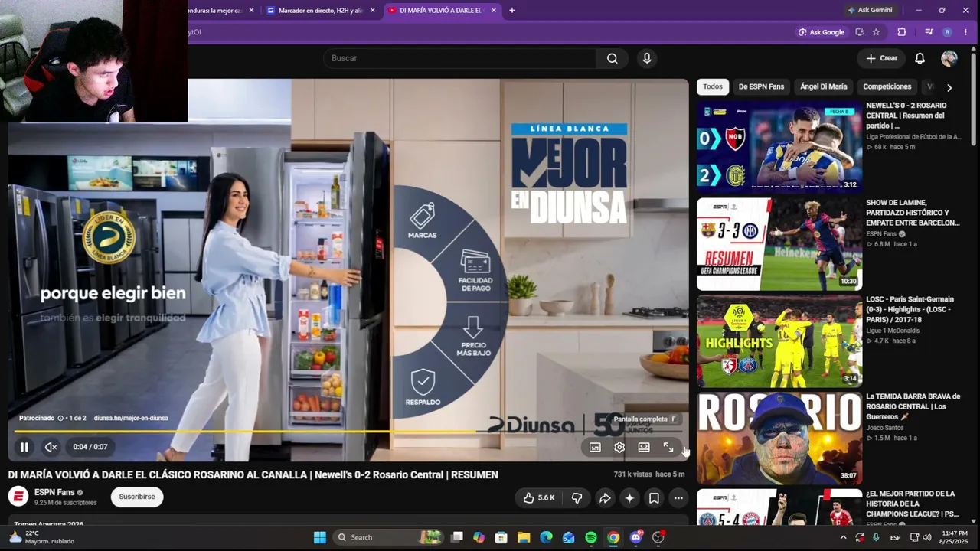Bookmark this page with the star icon

pos(877,32)
